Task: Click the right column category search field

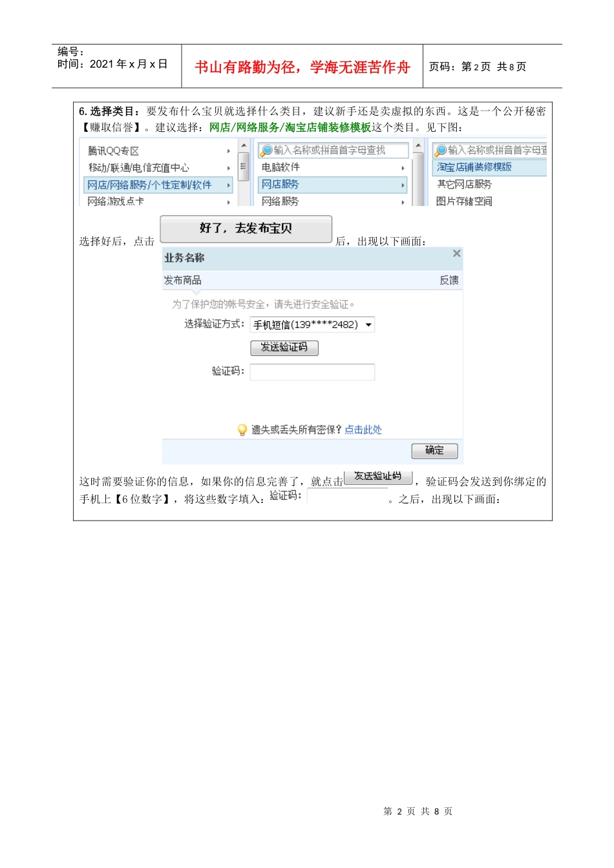Action: click(489, 150)
